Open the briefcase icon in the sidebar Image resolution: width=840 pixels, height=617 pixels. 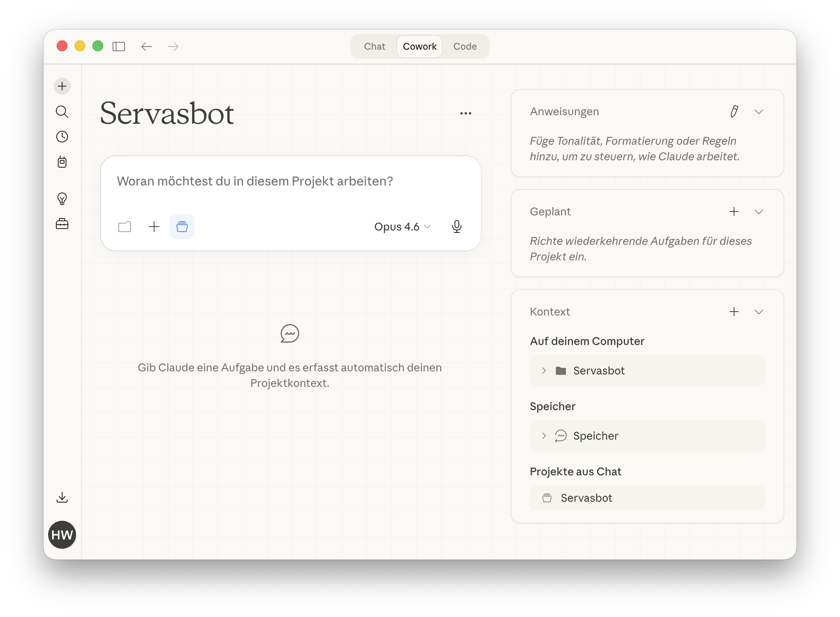pyautogui.click(x=62, y=224)
